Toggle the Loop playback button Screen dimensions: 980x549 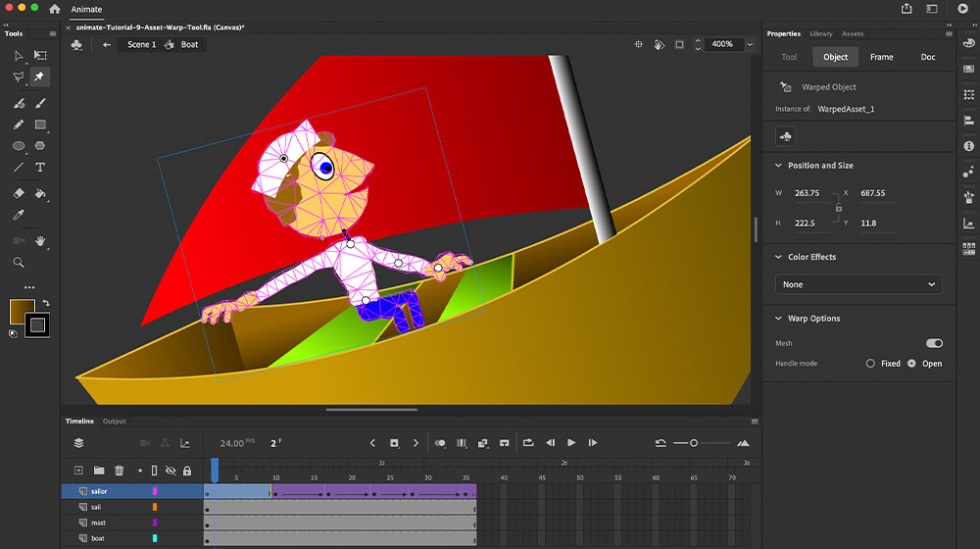[x=528, y=443]
